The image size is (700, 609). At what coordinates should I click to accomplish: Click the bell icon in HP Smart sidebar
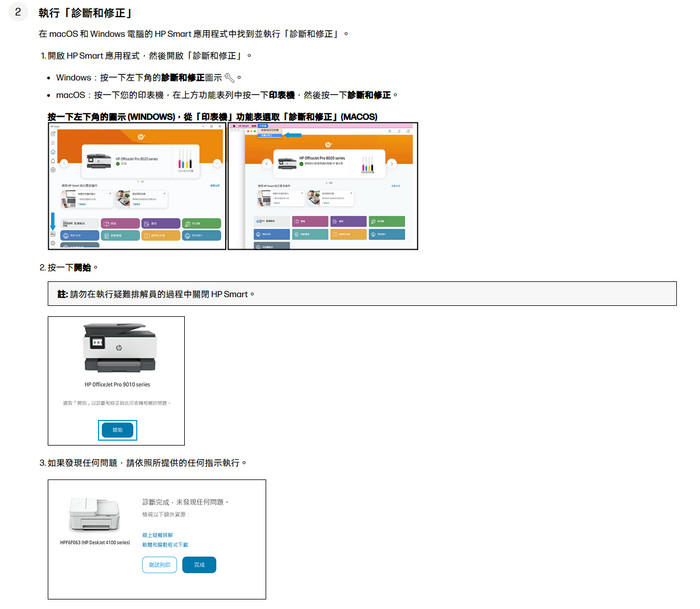tap(53, 159)
